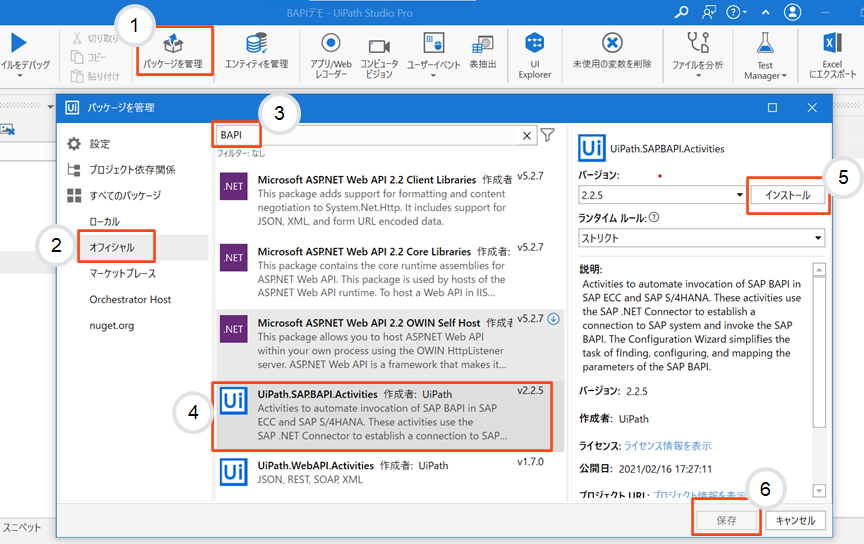Open the search icon in the title bar

tap(682, 12)
